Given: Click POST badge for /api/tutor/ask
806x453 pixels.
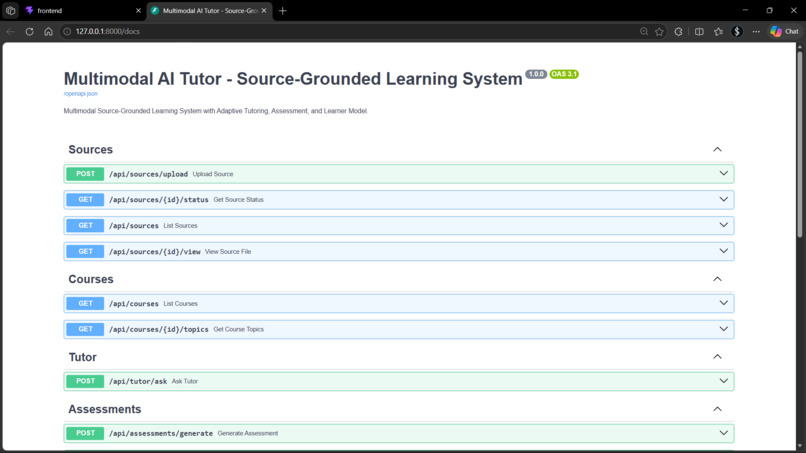Looking at the screenshot, I should [85, 381].
